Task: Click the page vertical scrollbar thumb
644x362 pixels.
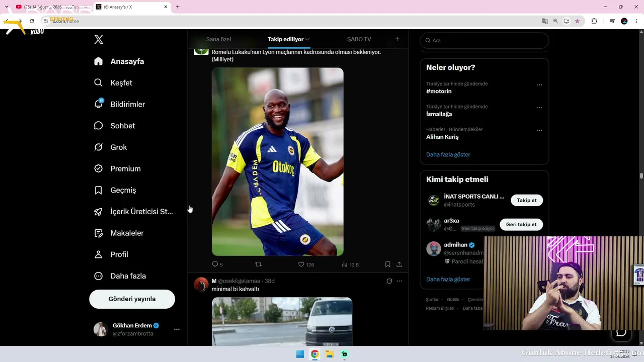Action: 641,176
